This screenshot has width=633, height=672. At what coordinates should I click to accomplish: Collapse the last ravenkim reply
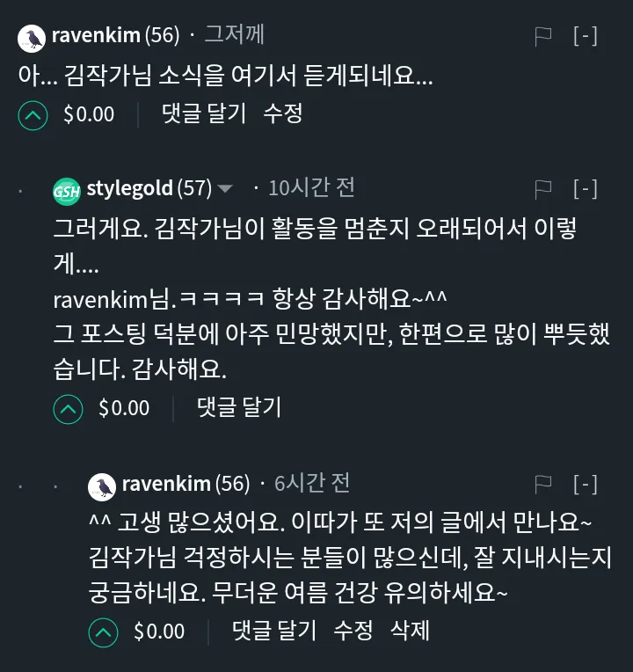pyautogui.click(x=586, y=484)
